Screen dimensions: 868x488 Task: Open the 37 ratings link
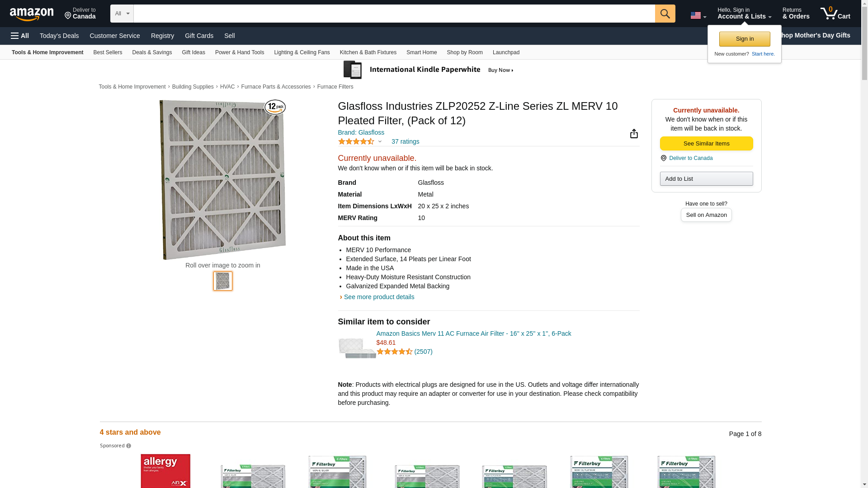tap(405, 141)
